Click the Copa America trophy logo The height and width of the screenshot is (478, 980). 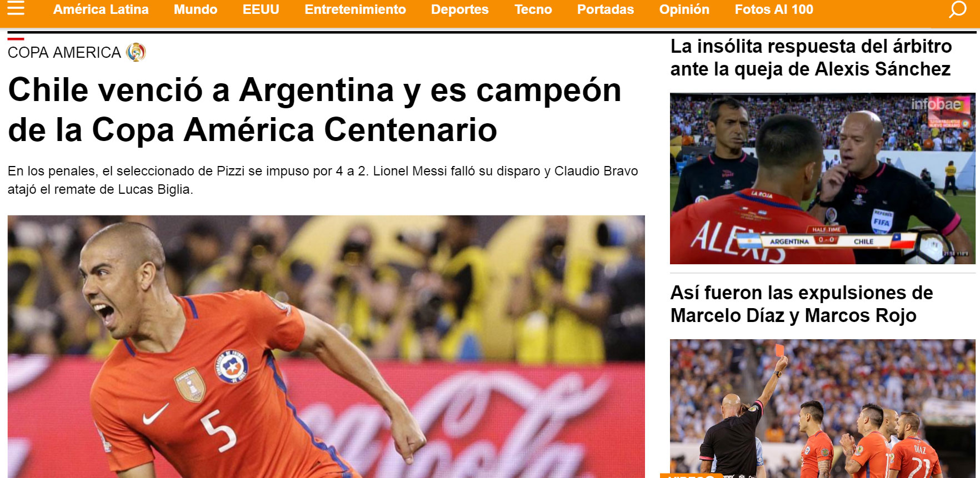(136, 52)
